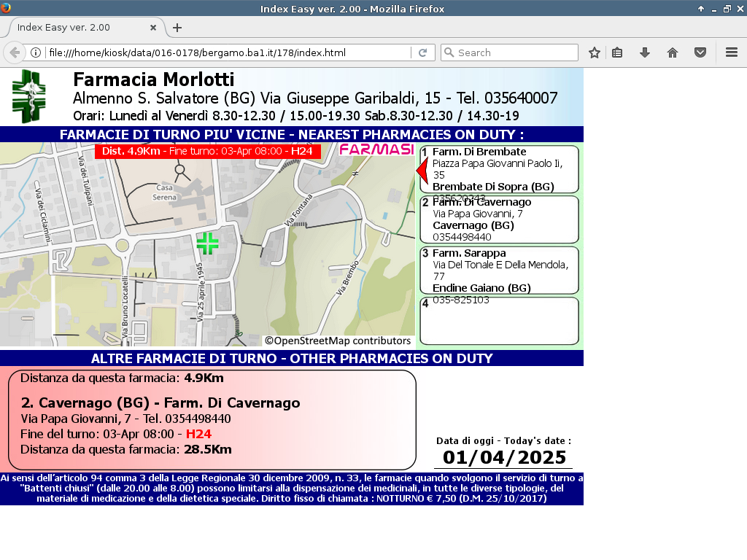The image size is (747, 560).
Task: Show bookmarks list icon
Action: pos(617,52)
